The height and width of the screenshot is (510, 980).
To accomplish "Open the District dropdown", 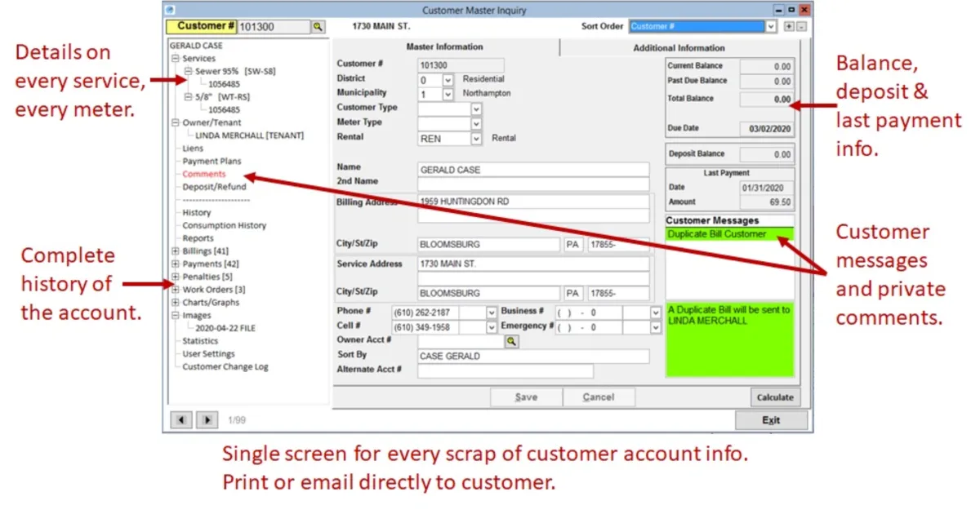I will point(448,80).
